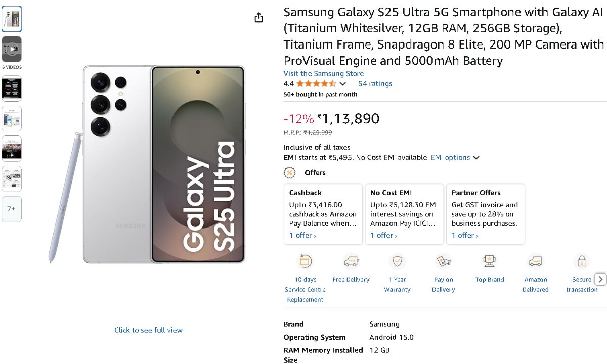The height and width of the screenshot is (364, 607).
Task: Click the Free Delivery truck icon
Action: 351,261
